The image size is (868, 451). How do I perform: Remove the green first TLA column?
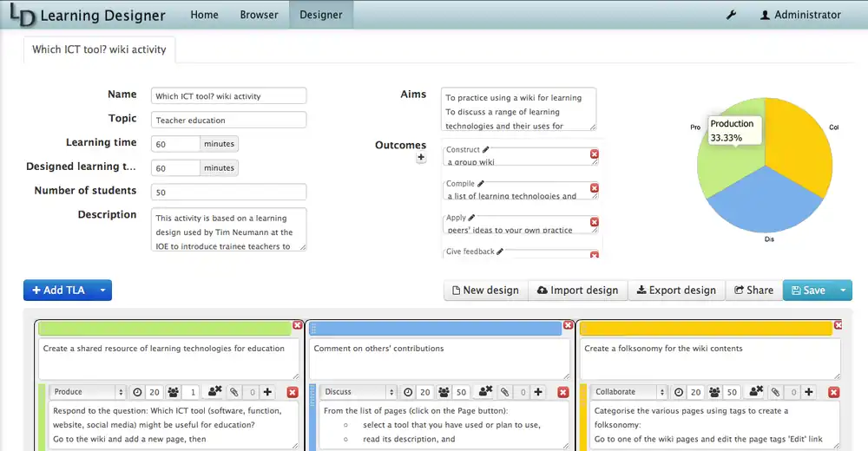(298, 325)
